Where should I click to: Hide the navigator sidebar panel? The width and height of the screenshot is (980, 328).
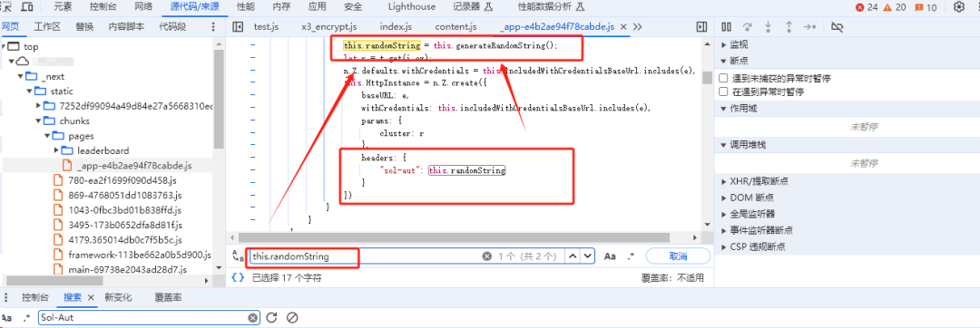pyautogui.click(x=238, y=27)
